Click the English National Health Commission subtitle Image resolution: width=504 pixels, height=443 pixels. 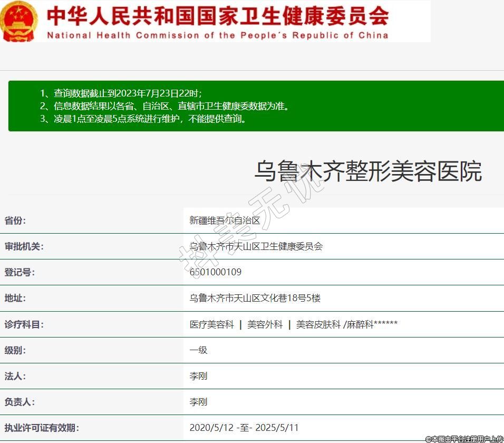[218, 35]
